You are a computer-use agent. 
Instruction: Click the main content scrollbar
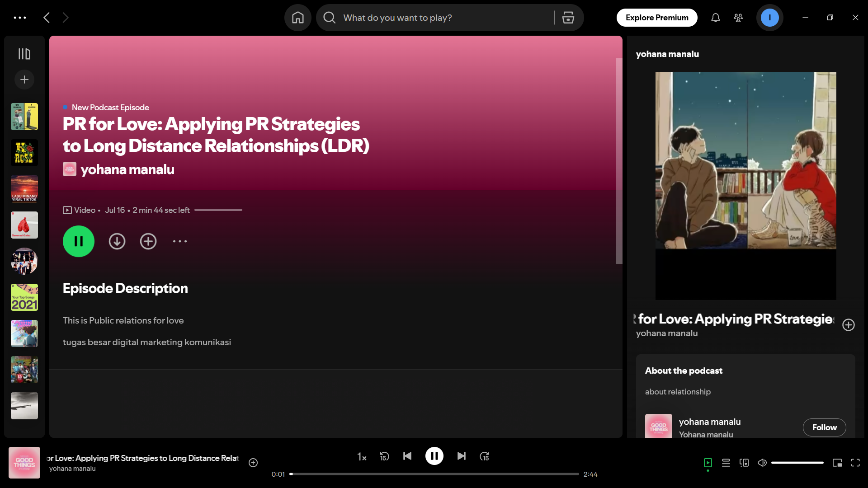click(619, 161)
